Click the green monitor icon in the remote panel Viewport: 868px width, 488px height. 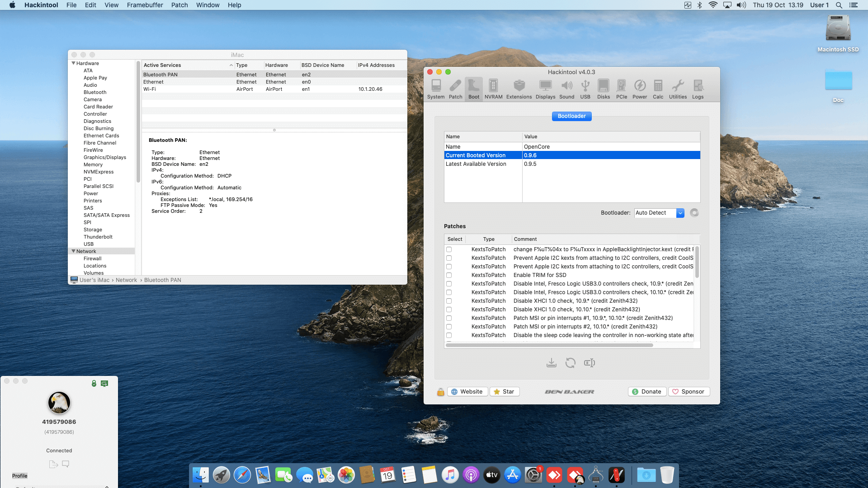point(104,384)
